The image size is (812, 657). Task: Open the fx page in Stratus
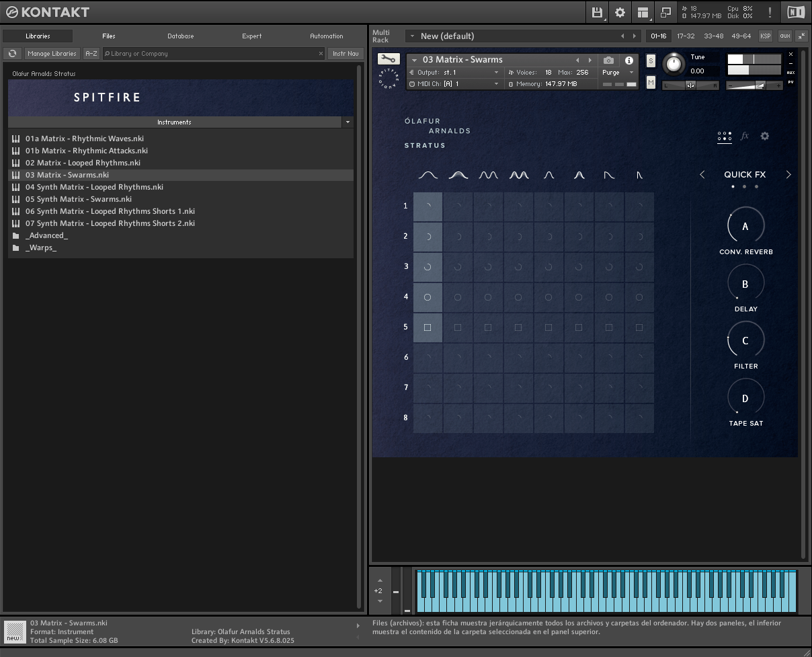click(745, 136)
